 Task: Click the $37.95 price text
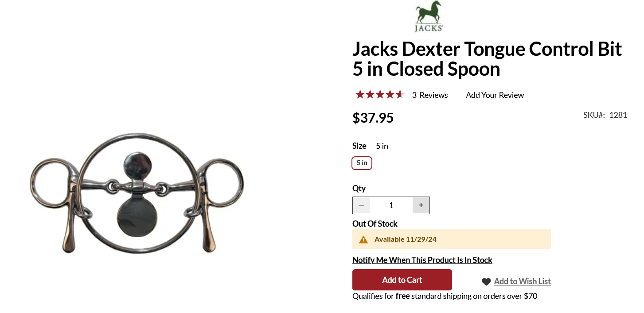[x=373, y=118]
